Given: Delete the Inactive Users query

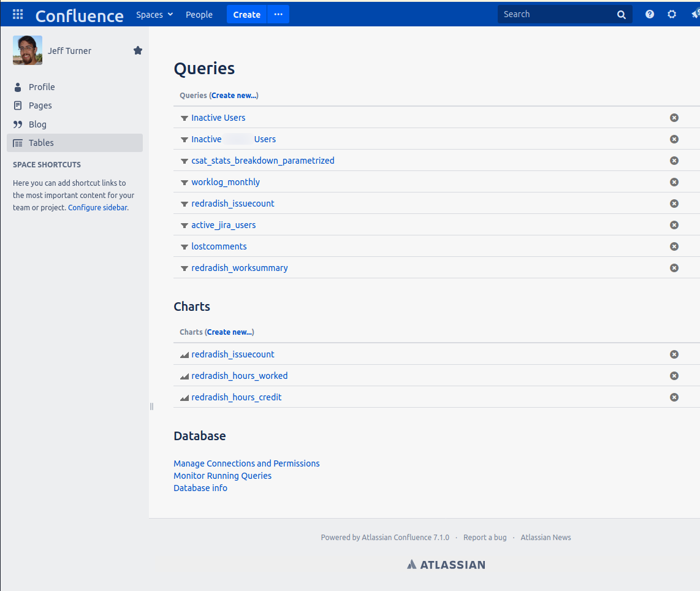Looking at the screenshot, I should [x=674, y=118].
